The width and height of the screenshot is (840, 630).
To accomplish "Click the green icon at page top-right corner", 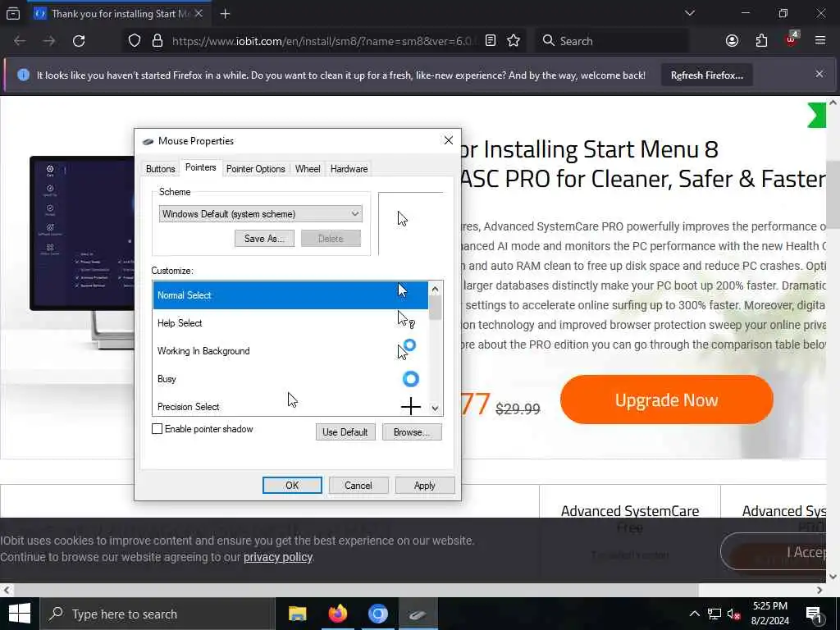I will tap(816, 115).
